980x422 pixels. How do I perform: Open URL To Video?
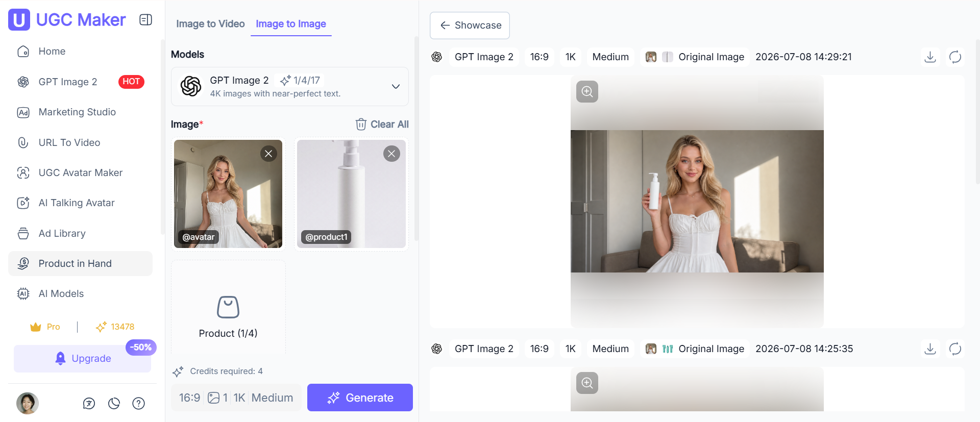[x=80, y=142]
